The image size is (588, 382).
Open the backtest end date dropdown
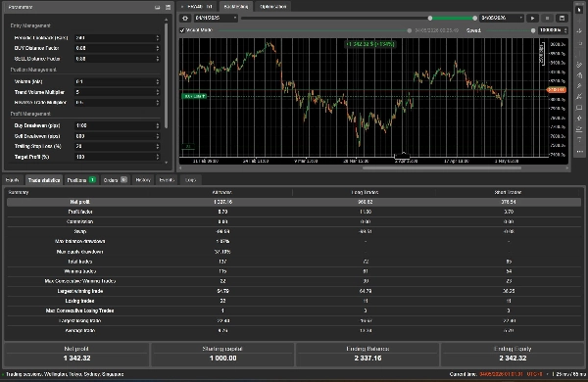tap(521, 18)
